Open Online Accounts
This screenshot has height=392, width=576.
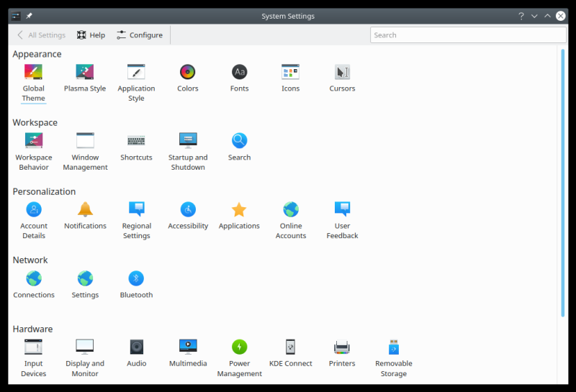tap(291, 220)
